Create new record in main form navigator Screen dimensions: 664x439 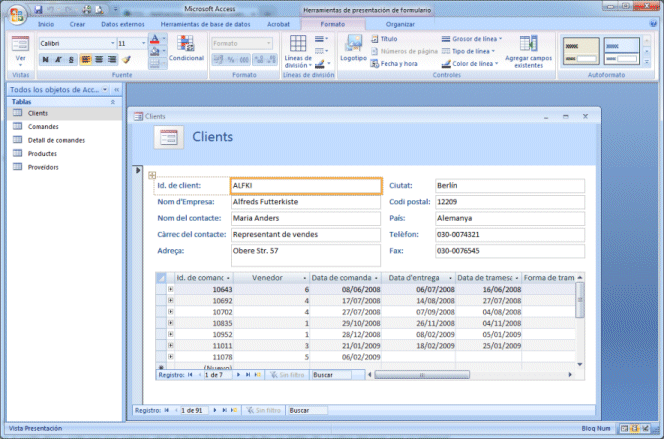point(234,410)
